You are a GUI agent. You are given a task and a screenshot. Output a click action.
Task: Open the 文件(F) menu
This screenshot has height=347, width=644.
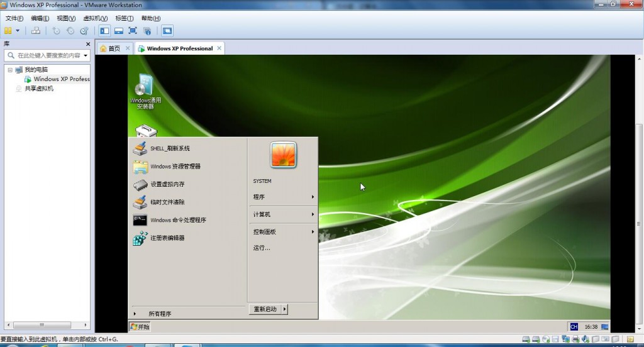pos(14,18)
